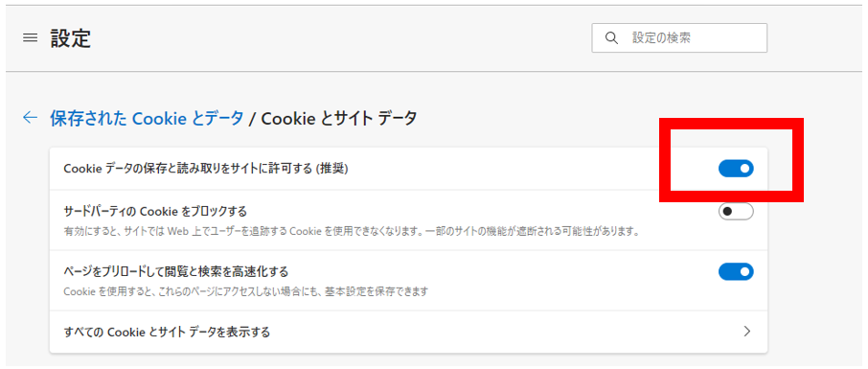The height and width of the screenshot is (369, 868).
Task: Click the red highlight box border
Action: click(731, 124)
